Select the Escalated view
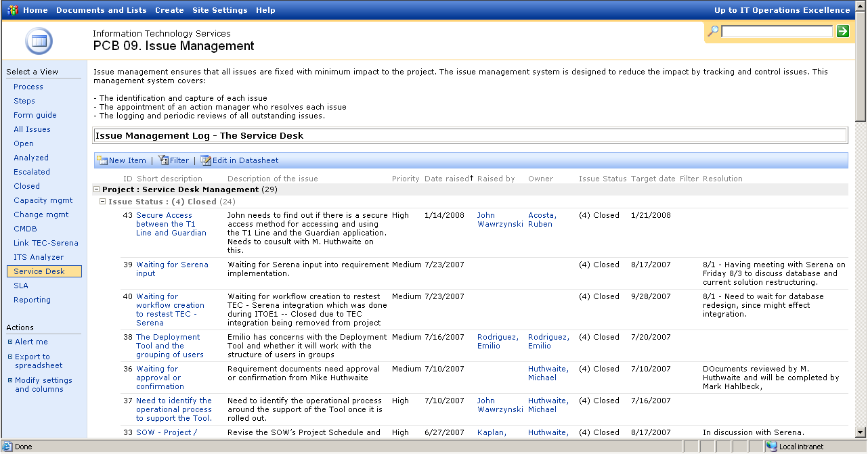This screenshot has height=454, width=868. (32, 172)
